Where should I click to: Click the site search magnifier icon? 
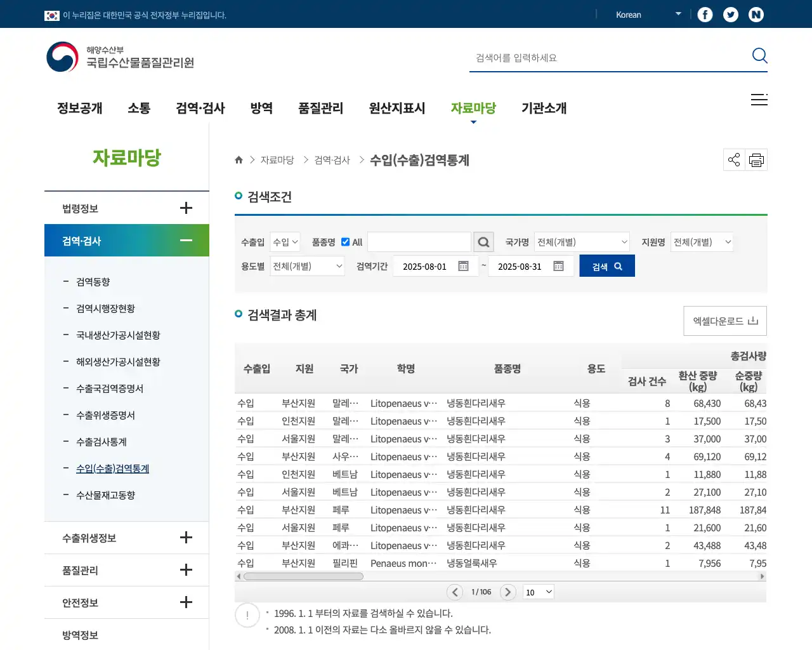point(759,56)
